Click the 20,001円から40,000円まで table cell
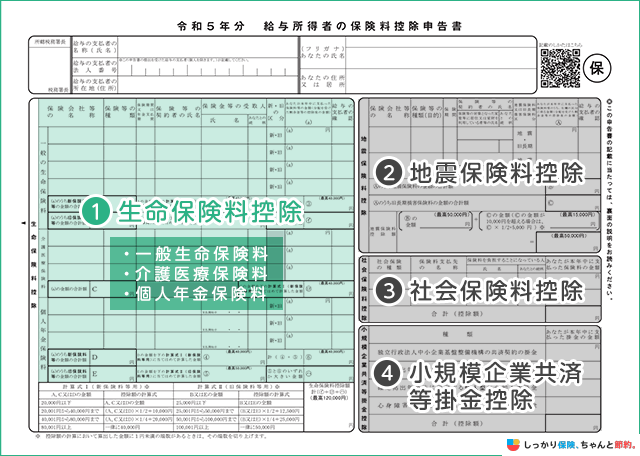Image resolution: width=640 pixels, height=456 pixels. tap(71, 411)
